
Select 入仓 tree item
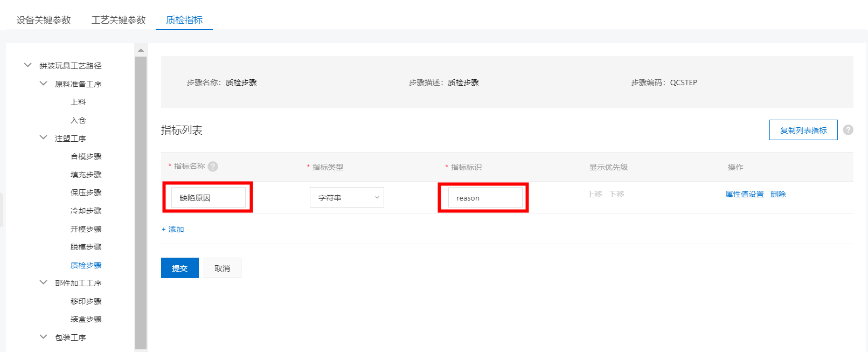[78, 120]
